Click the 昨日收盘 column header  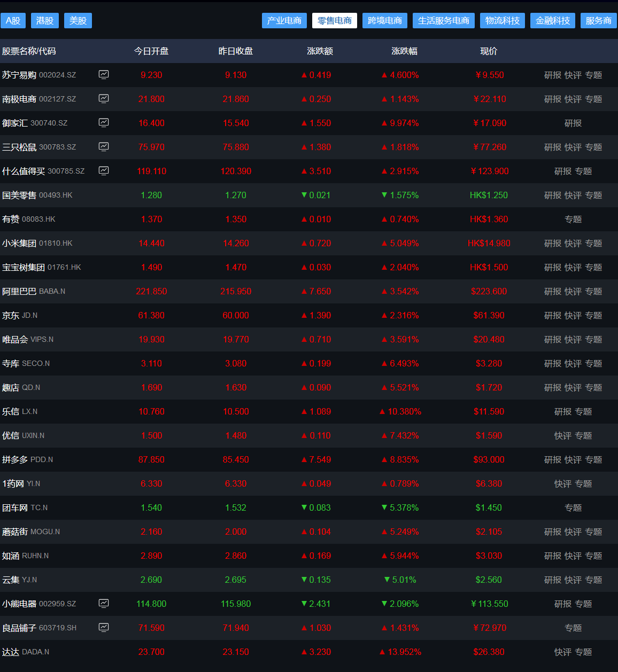[x=236, y=51]
